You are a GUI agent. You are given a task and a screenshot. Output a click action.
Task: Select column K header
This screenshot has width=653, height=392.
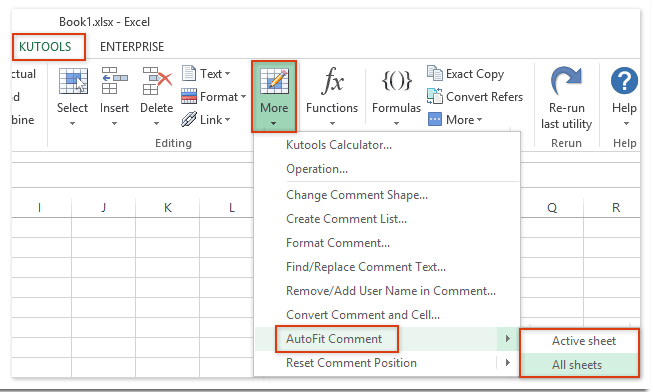pyautogui.click(x=167, y=207)
